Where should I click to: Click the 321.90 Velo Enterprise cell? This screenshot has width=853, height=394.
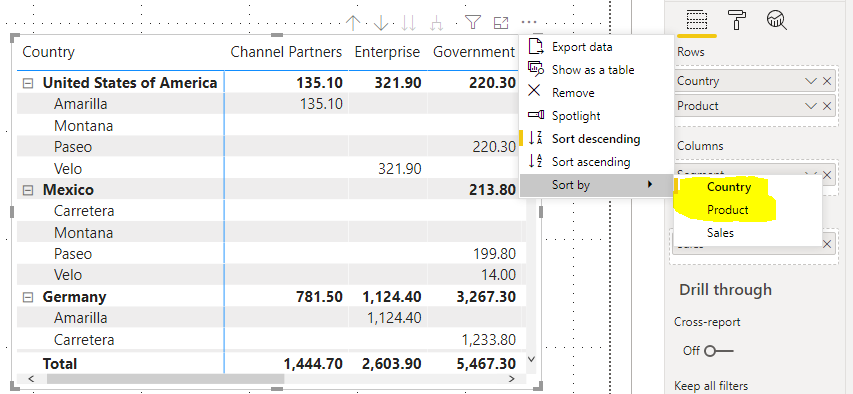pos(399,169)
